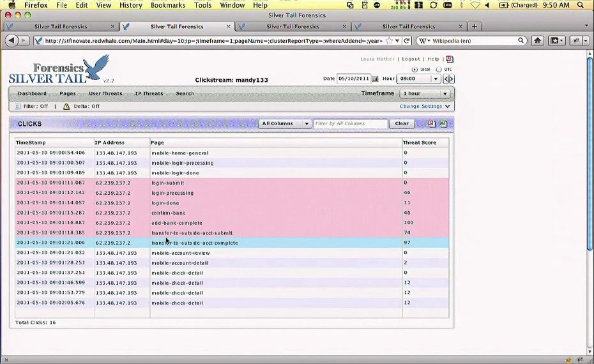
Task: Go to next hour arrow
Action: click(451, 79)
